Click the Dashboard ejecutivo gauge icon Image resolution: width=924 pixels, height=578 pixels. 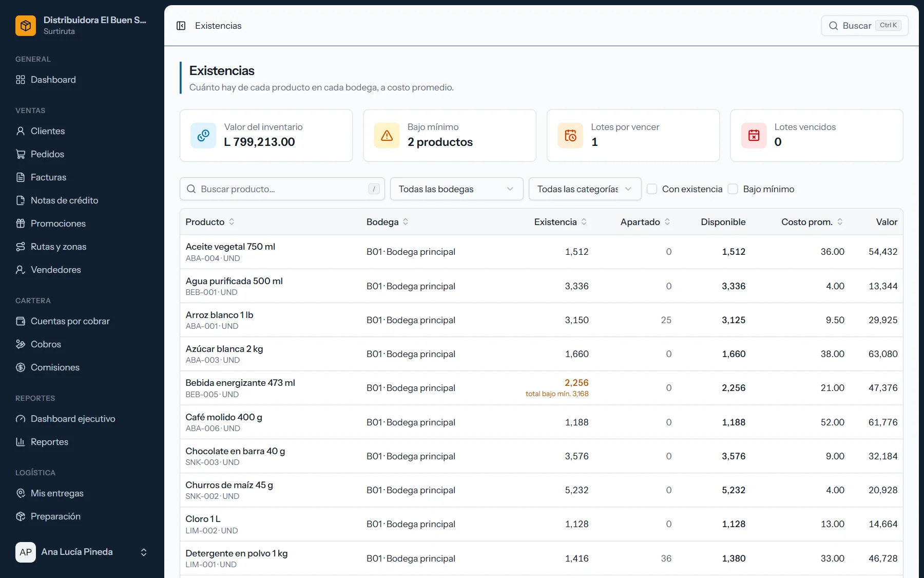[21, 419]
